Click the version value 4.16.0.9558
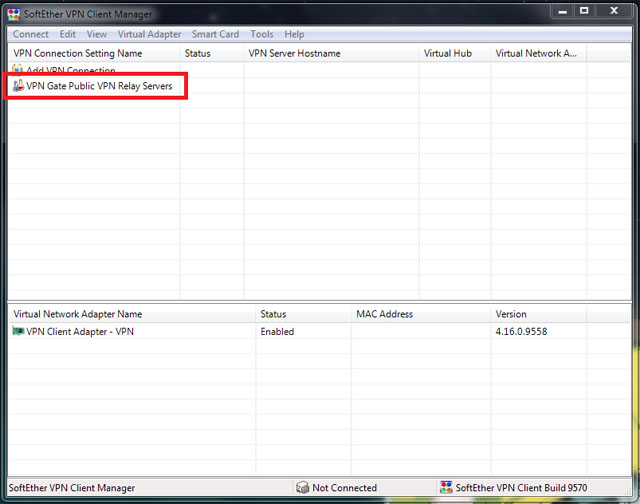This screenshot has width=640, height=504. click(x=521, y=331)
